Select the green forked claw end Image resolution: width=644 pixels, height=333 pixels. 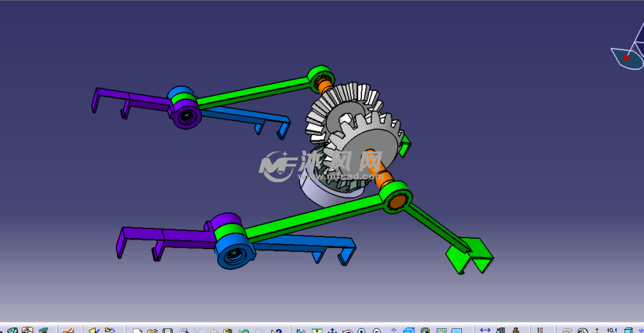[x=470, y=257]
